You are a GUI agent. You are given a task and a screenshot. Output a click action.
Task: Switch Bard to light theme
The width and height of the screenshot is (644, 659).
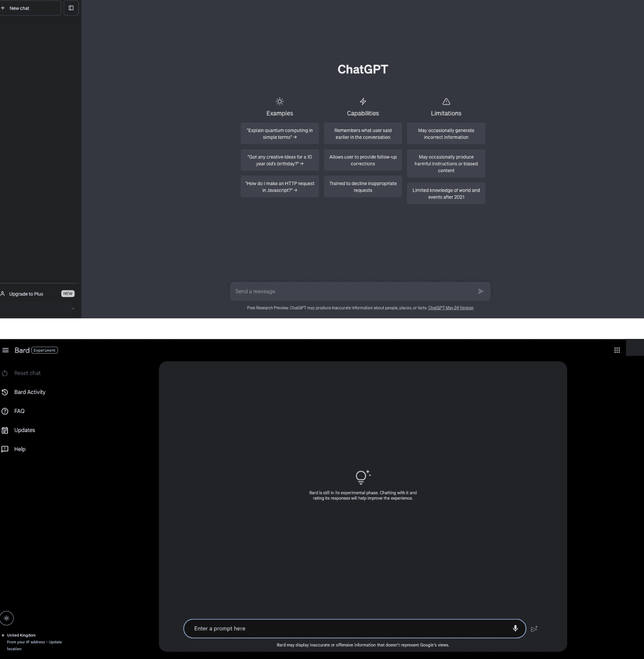(x=7, y=618)
